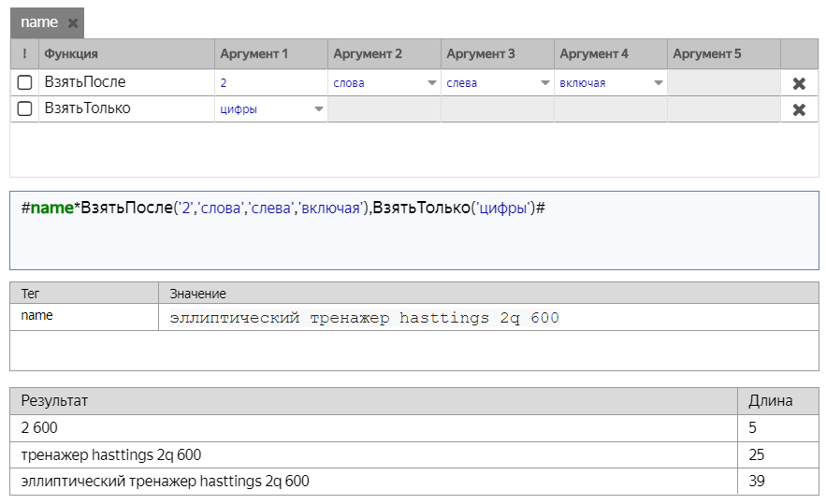Click the ВзятьПосле function name cell
The image size is (826, 504).
pos(126,83)
